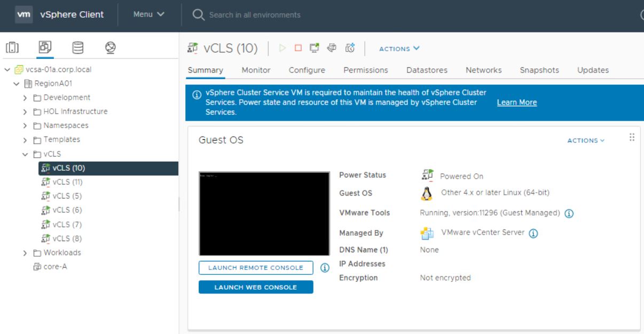Click the info icon next to VMware vCenter Server
The image size is (644, 334).
[x=533, y=234]
